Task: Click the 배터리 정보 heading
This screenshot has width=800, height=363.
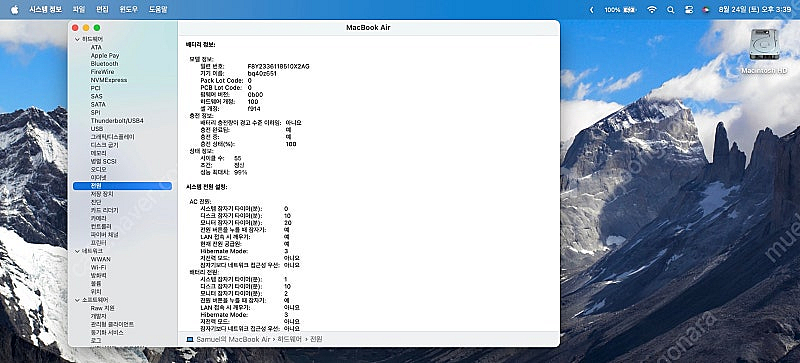Action: (201, 44)
